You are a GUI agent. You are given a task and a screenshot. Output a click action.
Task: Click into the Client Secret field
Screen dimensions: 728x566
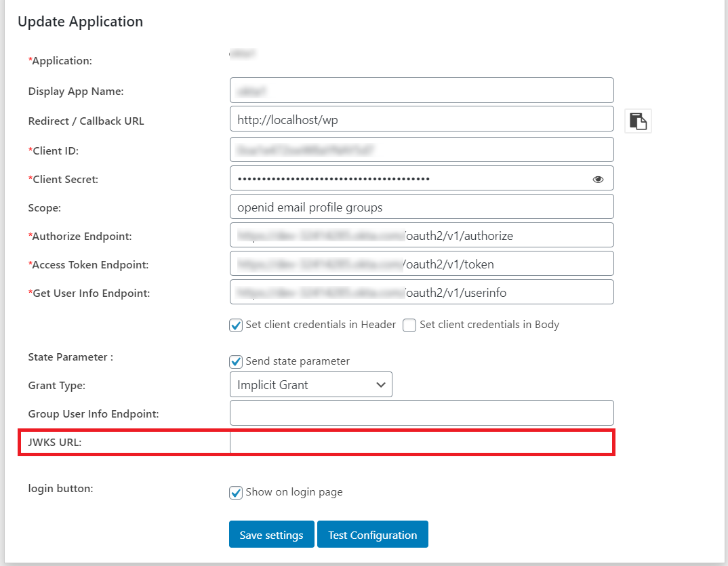point(422,178)
